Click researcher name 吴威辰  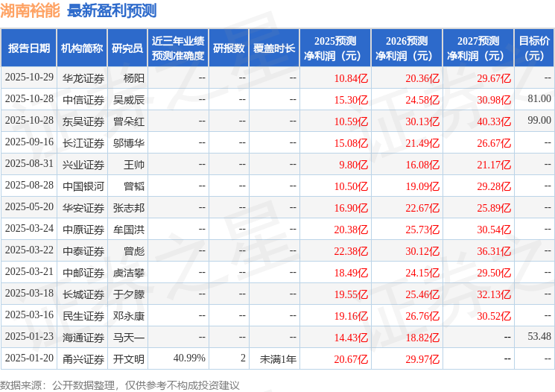(x=129, y=100)
